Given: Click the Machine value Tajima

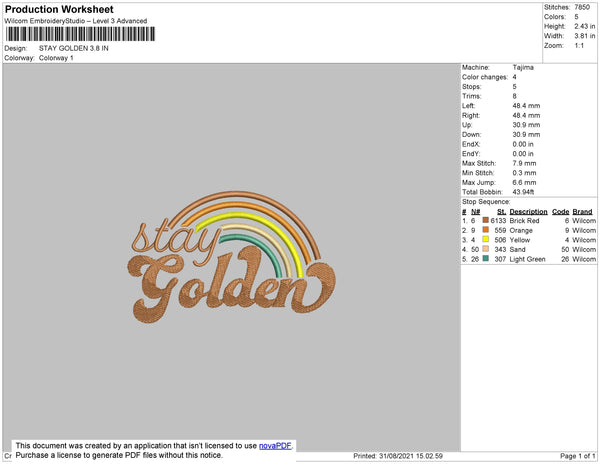Looking at the screenshot, I should [523, 67].
